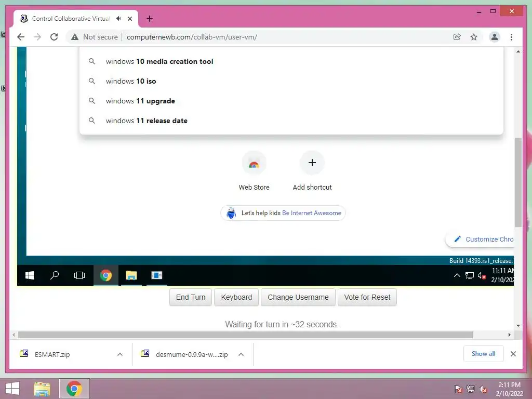Open the Not secure site warning
532x399 pixels.
pos(95,37)
